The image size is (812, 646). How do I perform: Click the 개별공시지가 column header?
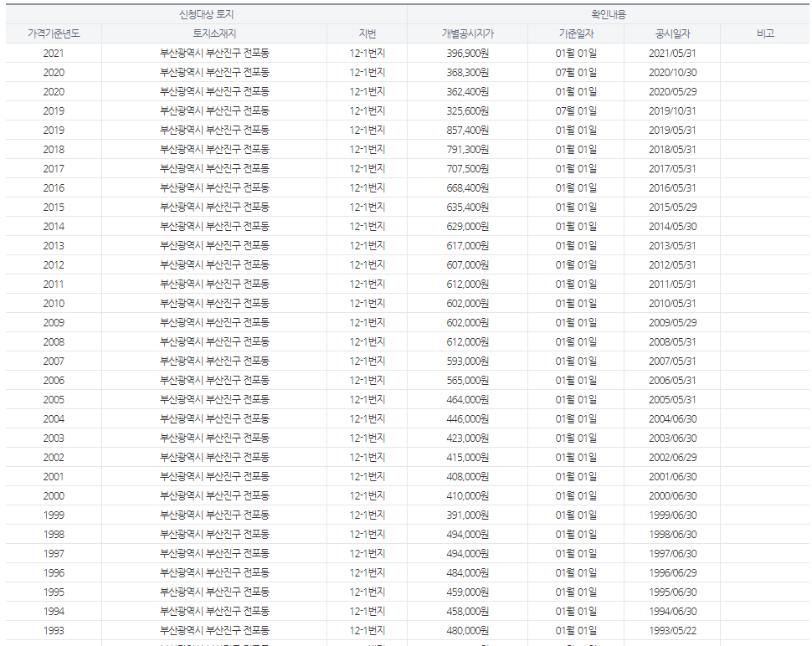click(468, 33)
